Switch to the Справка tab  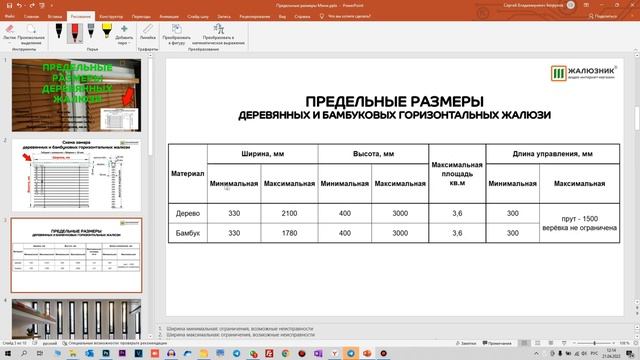[x=302, y=16]
